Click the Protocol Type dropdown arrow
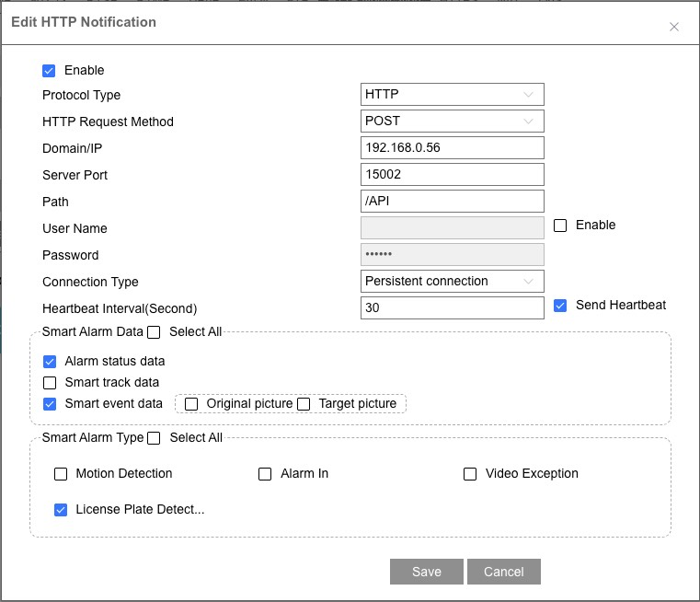 528,95
